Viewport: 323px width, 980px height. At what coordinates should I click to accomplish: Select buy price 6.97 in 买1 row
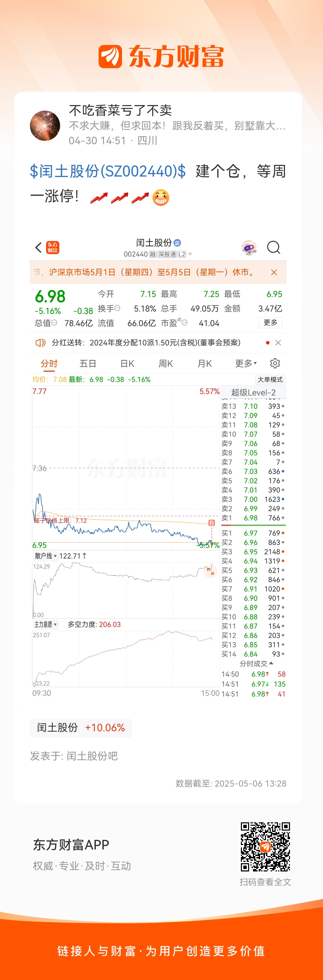pyautogui.click(x=251, y=533)
